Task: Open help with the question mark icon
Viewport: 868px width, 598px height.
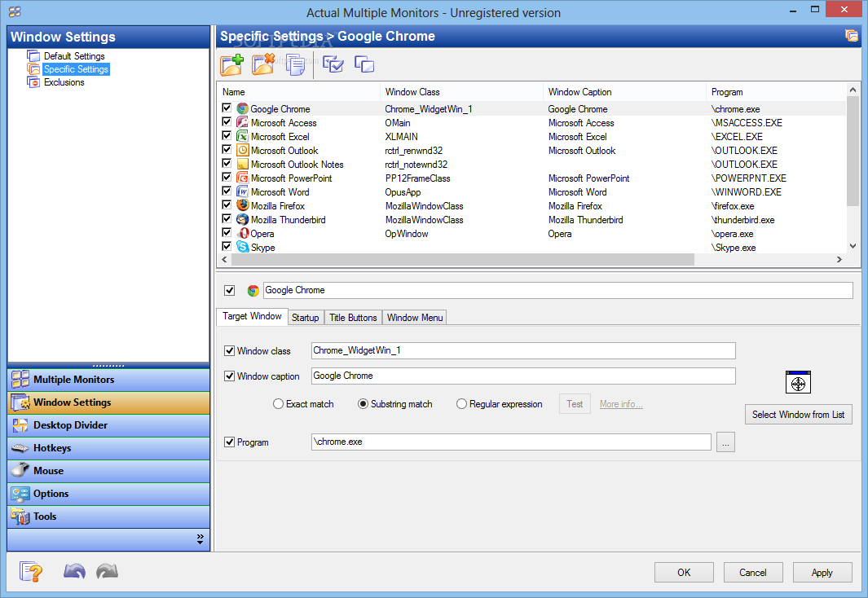Action: click(x=30, y=571)
